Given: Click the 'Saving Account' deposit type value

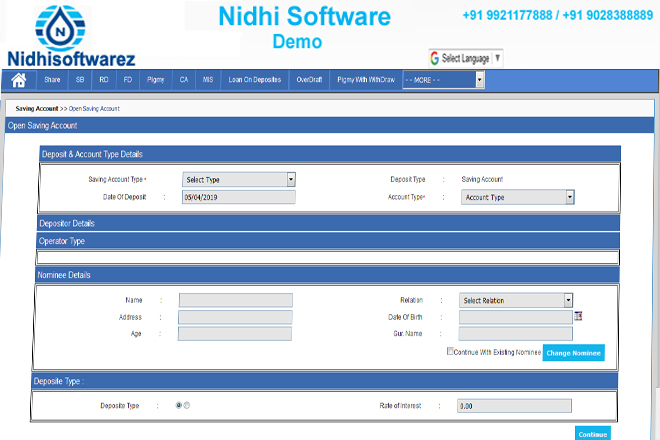Looking at the screenshot, I should tap(482, 179).
